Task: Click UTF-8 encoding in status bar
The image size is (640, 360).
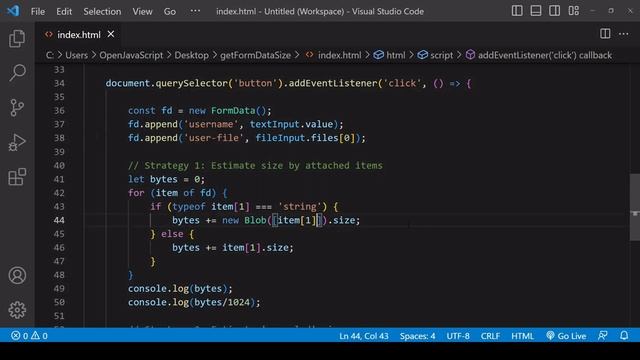Action: [458, 336]
